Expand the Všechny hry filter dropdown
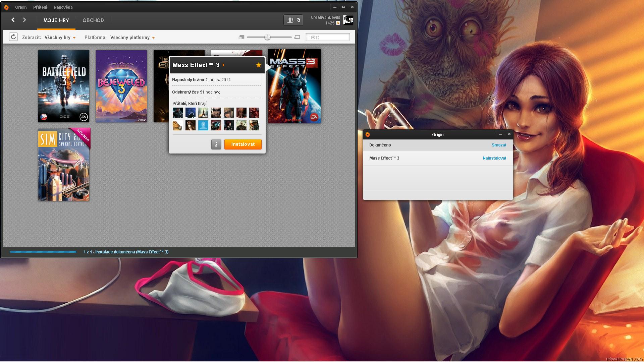The image size is (644, 362). [60, 38]
